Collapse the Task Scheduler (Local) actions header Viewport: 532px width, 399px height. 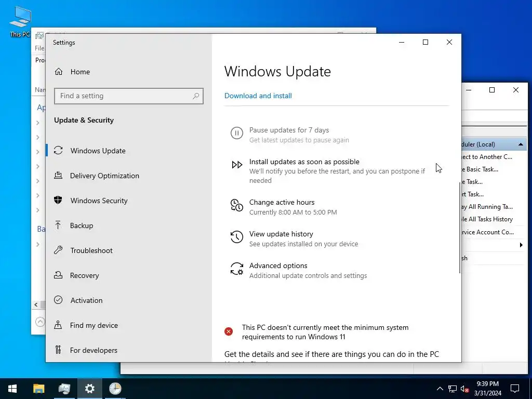coord(521,144)
